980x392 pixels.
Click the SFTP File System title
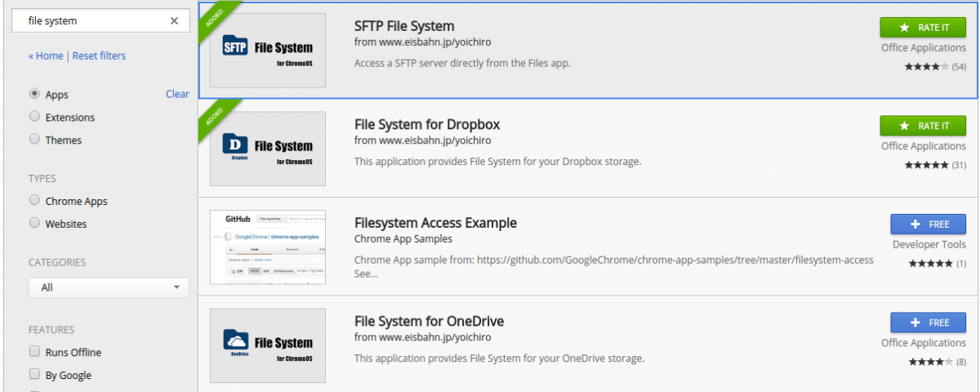[x=404, y=26]
